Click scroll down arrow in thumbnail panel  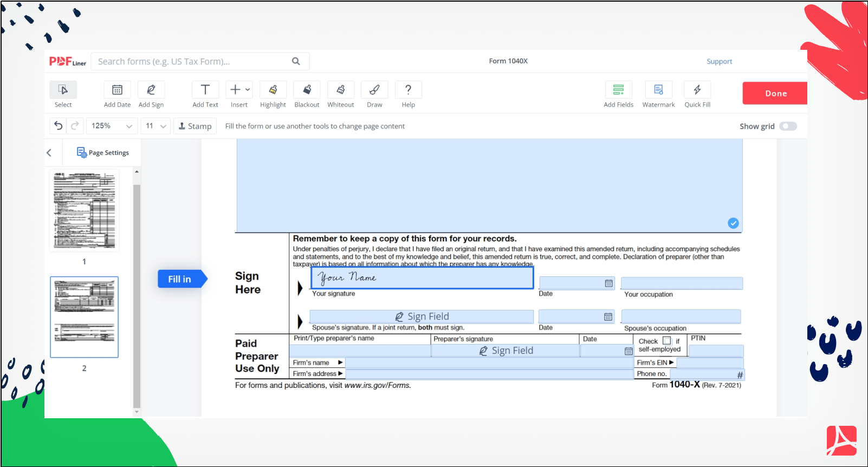point(137,412)
